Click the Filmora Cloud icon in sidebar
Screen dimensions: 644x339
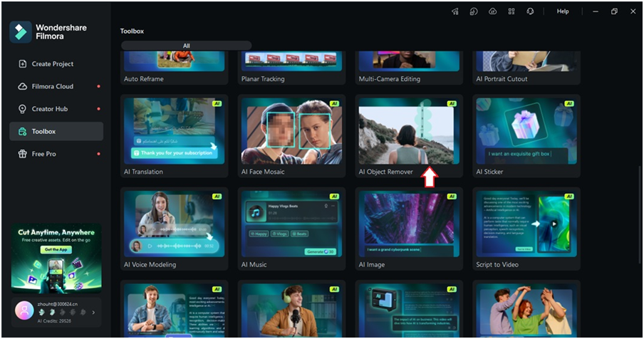coord(23,87)
